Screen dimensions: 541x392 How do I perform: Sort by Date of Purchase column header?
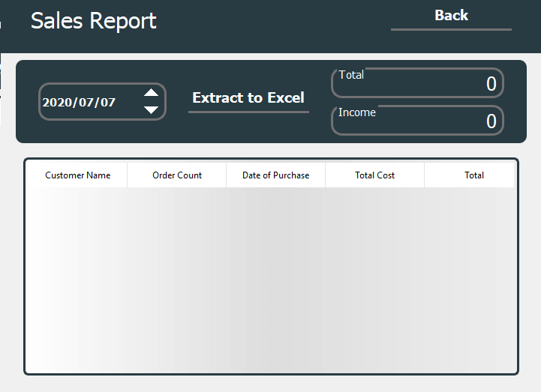click(275, 175)
